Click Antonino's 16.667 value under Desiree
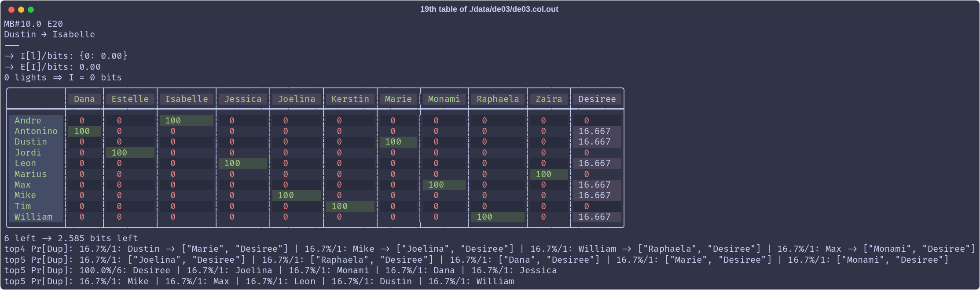Screen dimensions: 980x290 coord(597,131)
